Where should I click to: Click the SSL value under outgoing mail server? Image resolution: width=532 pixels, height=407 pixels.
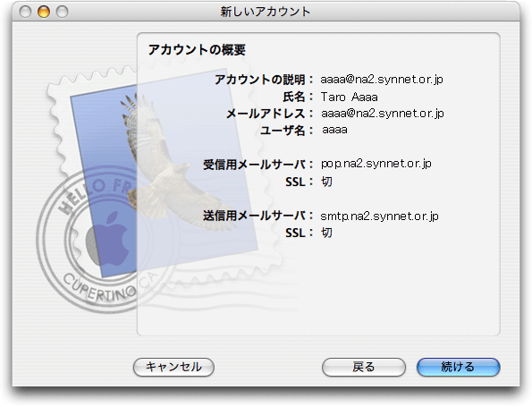(326, 233)
